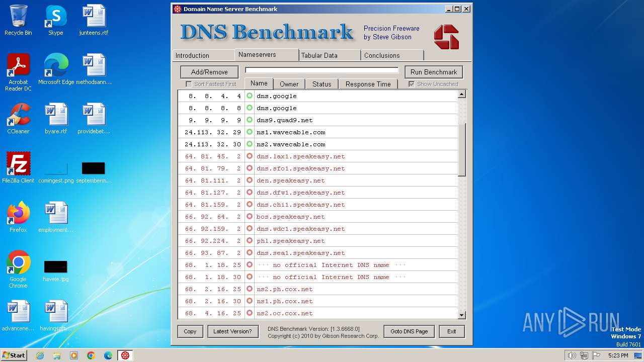
Task: Switch to Conclusions tab
Action: coord(392,55)
